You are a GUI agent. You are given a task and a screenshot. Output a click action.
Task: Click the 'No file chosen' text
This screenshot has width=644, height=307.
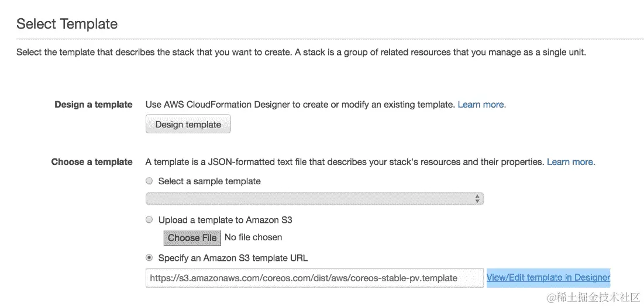click(253, 237)
